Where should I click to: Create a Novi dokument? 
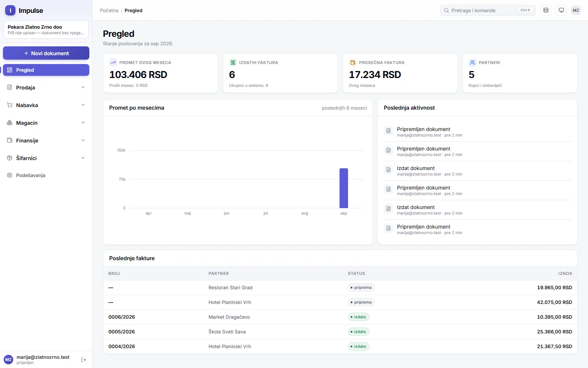pos(46,53)
